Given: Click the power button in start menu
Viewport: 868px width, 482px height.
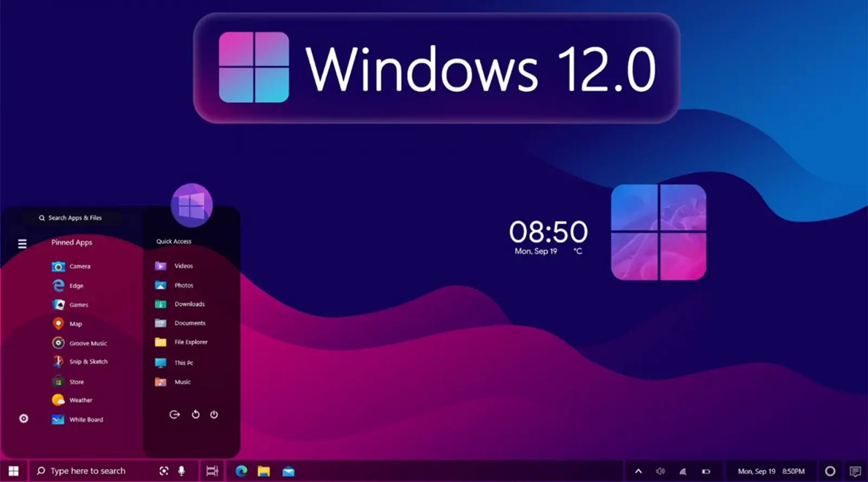Looking at the screenshot, I should 214,415.
